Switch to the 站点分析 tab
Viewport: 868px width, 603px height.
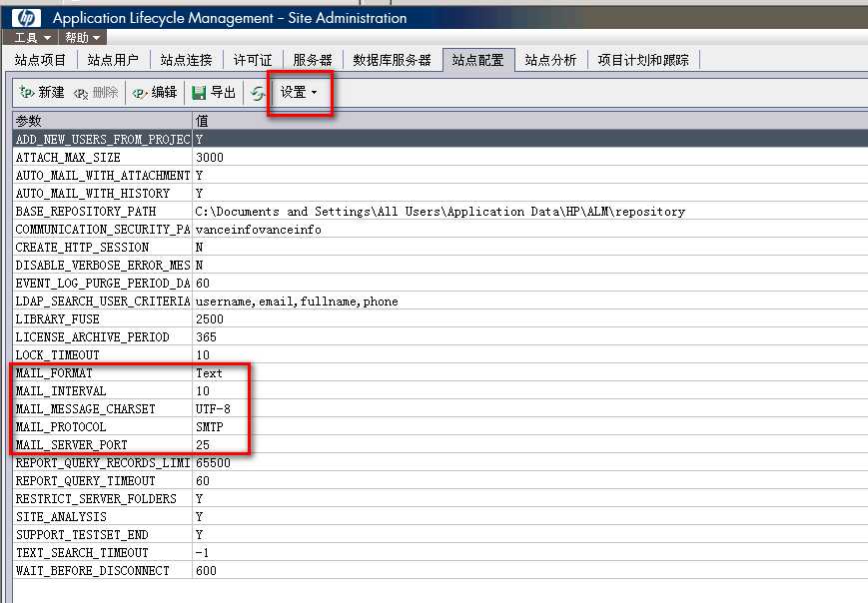click(550, 60)
